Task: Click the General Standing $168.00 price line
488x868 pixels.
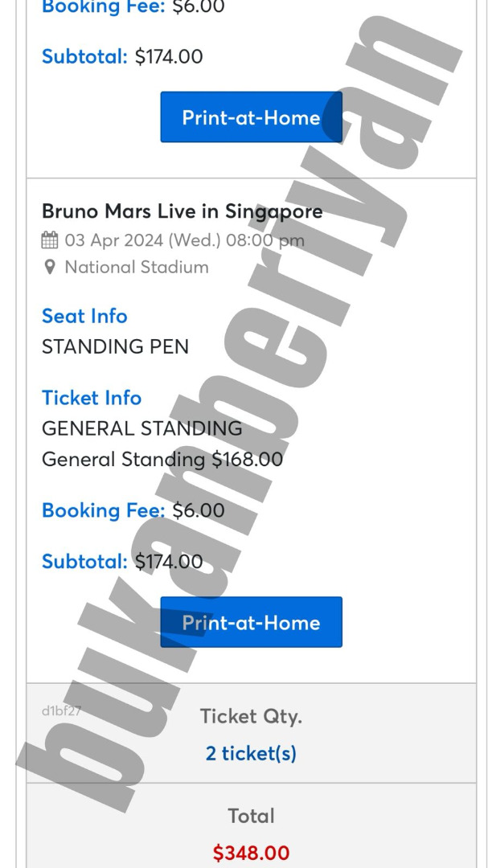Action: [162, 460]
